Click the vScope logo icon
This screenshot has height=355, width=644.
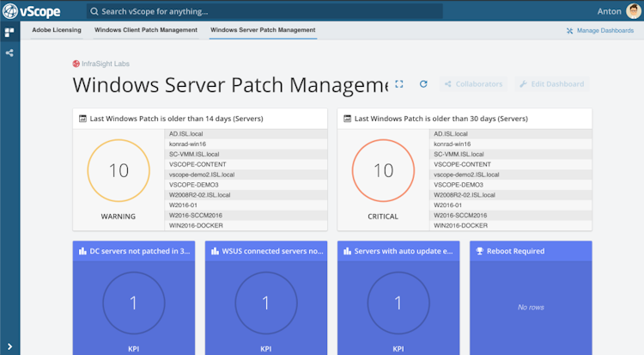tap(9, 11)
